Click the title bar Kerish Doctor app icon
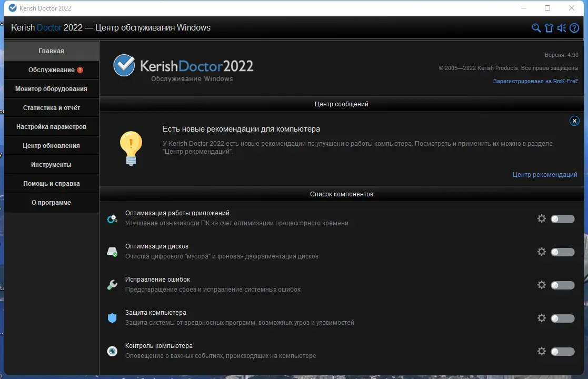The height and width of the screenshot is (379, 588). [x=13, y=8]
